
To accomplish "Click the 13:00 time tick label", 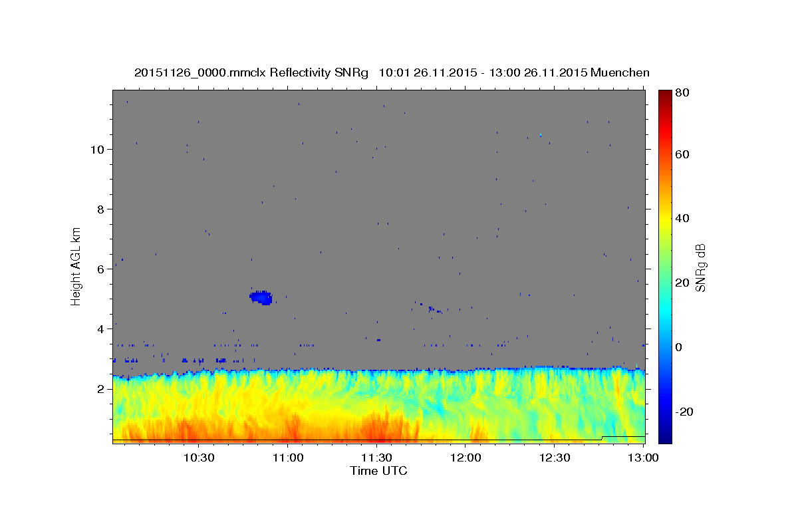I will pyautogui.click(x=642, y=458).
